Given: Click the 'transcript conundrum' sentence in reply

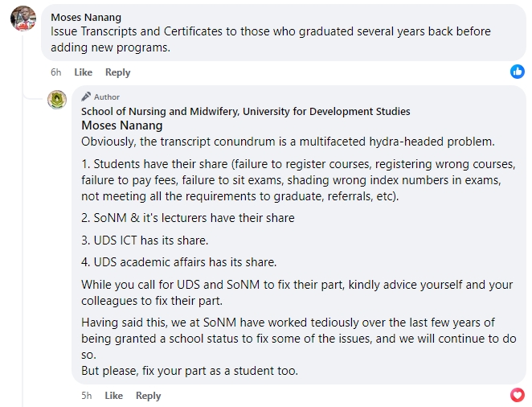Looking at the screenshot, I should 288,142.
